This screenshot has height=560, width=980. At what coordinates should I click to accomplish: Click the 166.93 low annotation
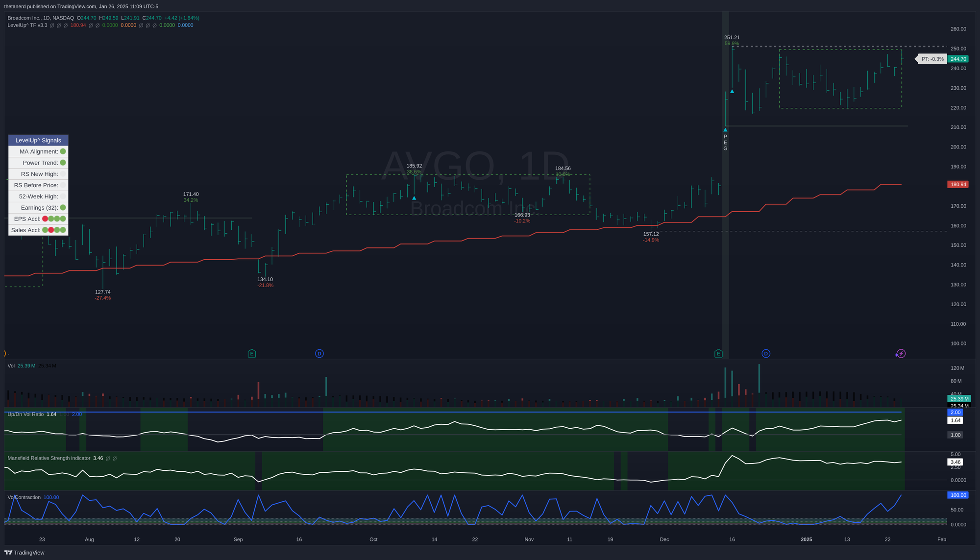(522, 215)
